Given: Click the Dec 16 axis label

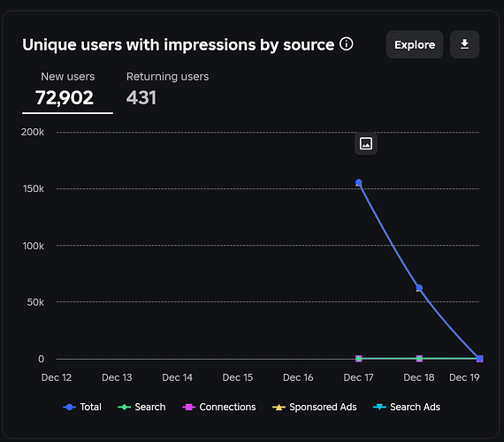Looking at the screenshot, I should pos(298,377).
